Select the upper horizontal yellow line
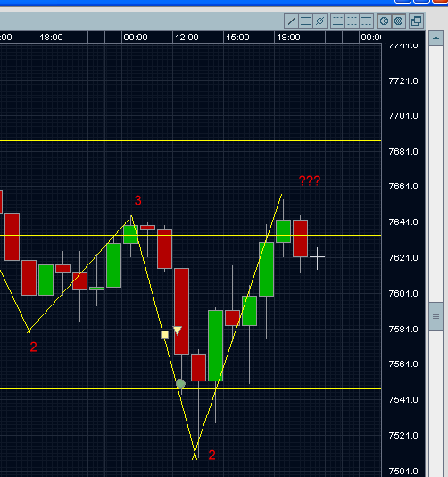 191,140
